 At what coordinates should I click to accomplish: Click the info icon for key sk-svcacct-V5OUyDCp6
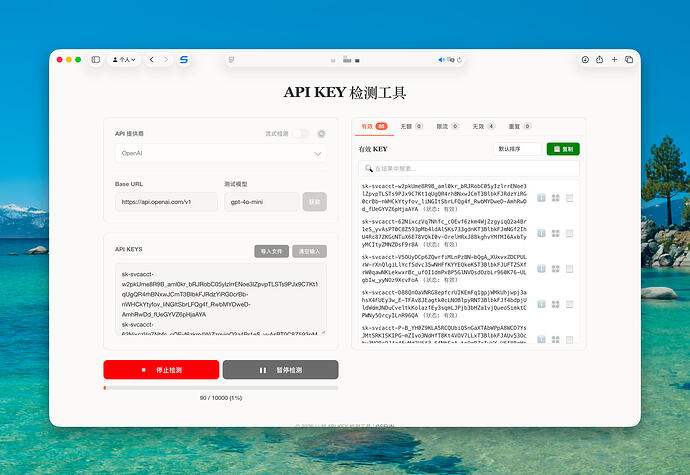(542, 269)
